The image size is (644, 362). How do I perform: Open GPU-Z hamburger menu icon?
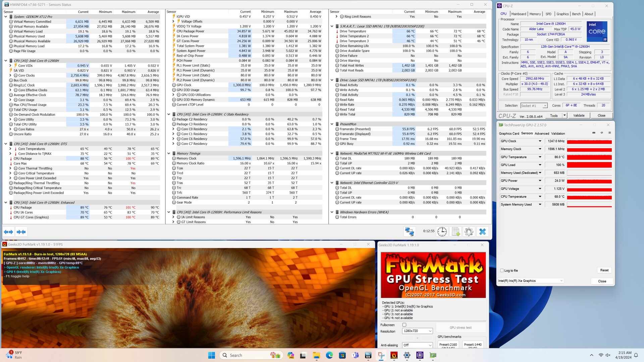coord(609,133)
